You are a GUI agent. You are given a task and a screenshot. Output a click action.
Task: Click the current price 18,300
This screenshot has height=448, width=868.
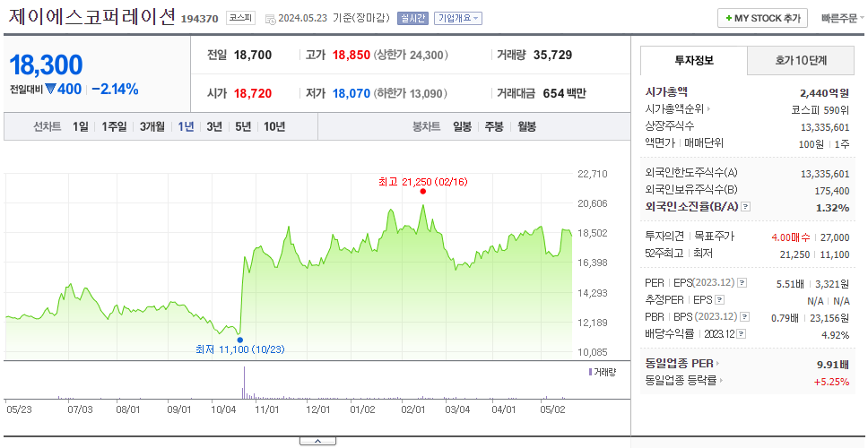pyautogui.click(x=46, y=65)
